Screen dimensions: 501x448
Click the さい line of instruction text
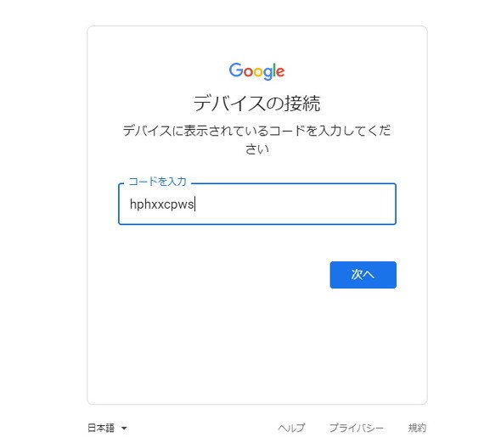tap(257, 148)
